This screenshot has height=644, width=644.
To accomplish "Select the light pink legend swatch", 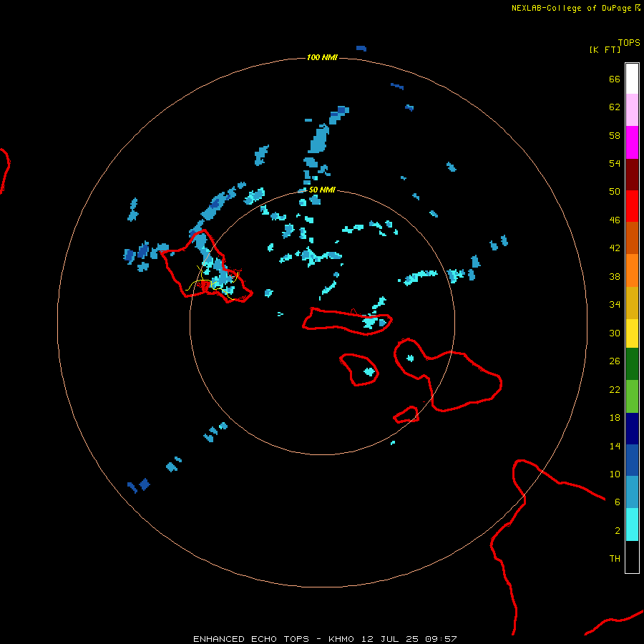I will 632,110.
